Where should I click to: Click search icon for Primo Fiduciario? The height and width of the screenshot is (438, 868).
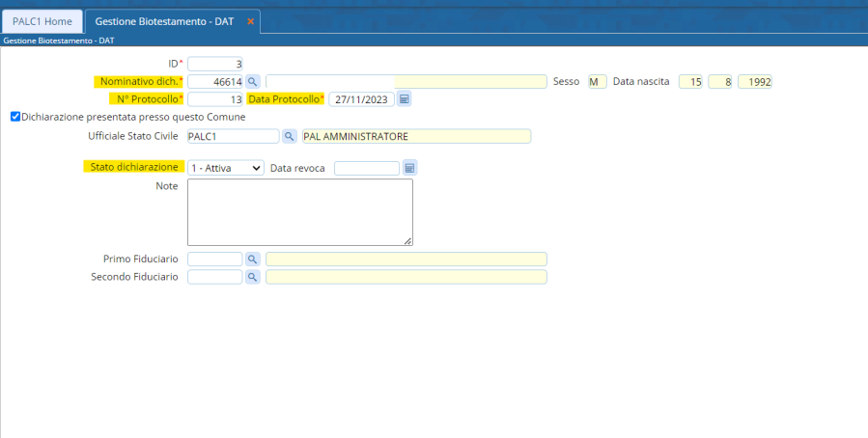[x=253, y=260]
